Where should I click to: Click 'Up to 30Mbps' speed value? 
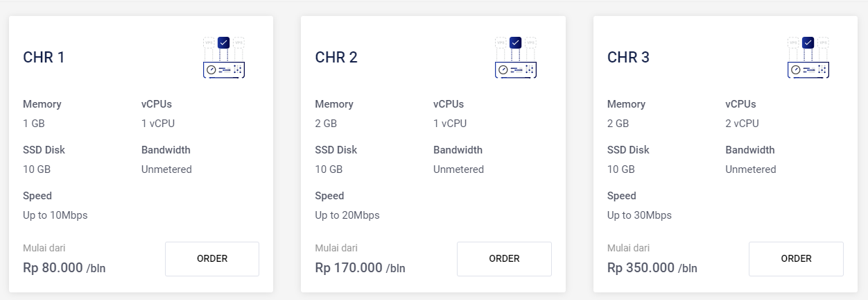(x=639, y=215)
